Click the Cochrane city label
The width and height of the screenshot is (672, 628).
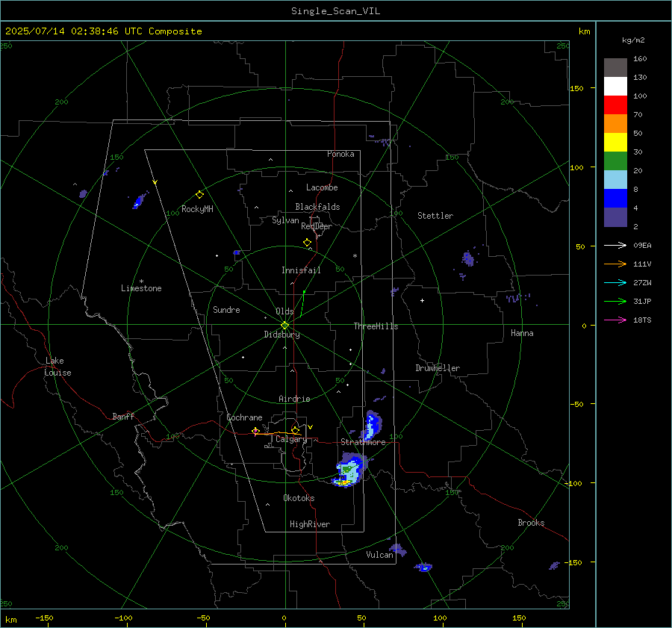click(244, 417)
